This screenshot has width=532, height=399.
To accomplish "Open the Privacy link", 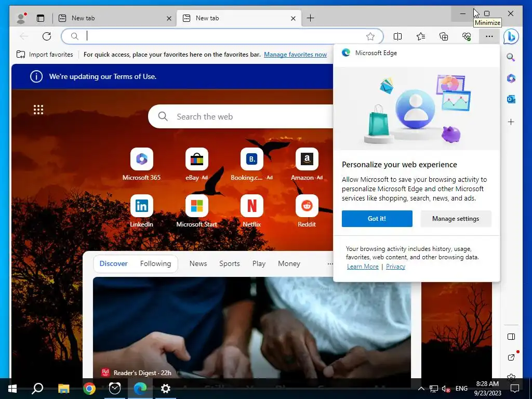I will [395, 267].
